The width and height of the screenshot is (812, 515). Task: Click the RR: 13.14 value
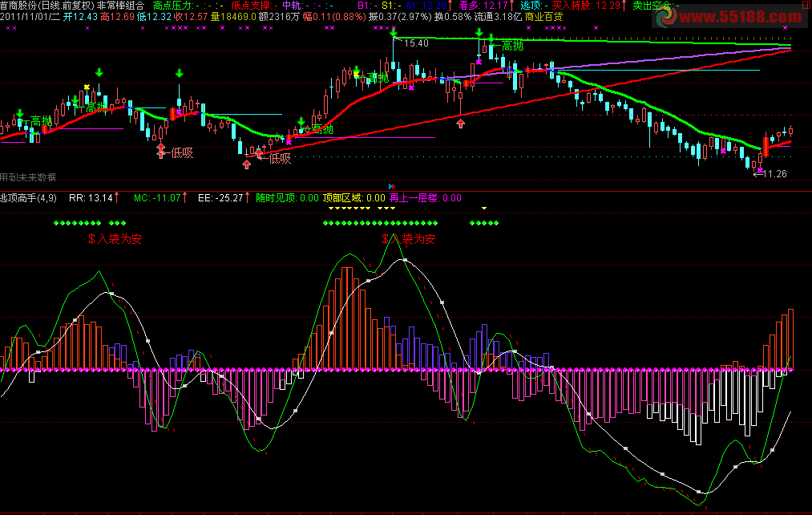pyautogui.click(x=91, y=197)
